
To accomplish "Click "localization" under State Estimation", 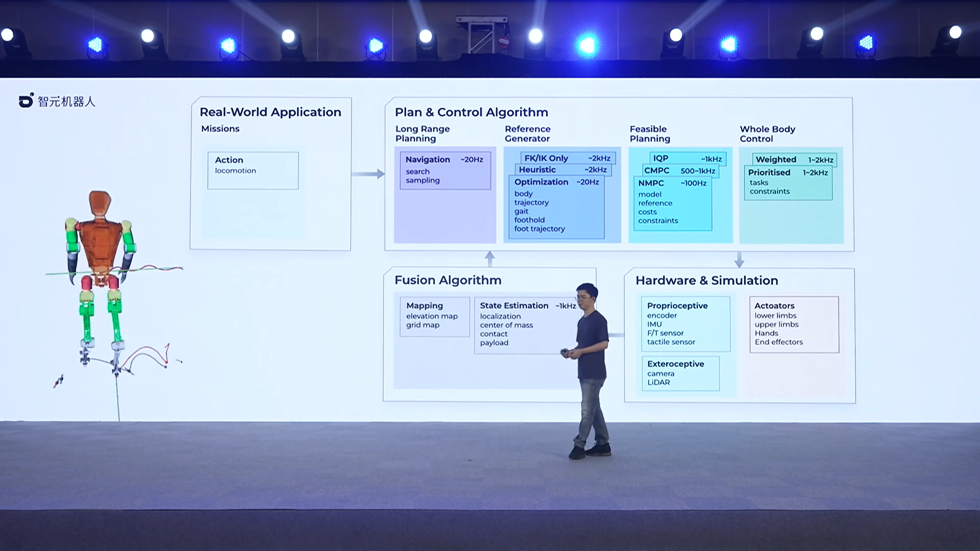I will point(500,316).
